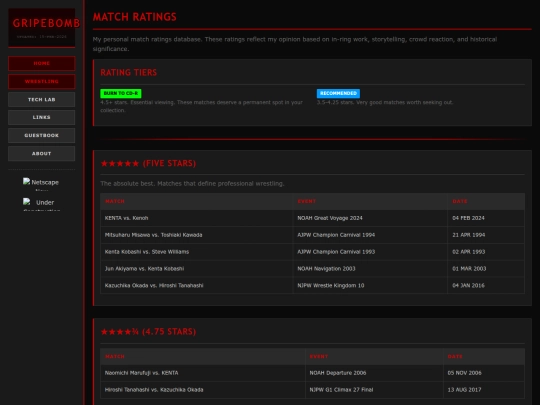
Task: Click the 01 MAR 2003 date cell
Action: pyautogui.click(x=486, y=269)
